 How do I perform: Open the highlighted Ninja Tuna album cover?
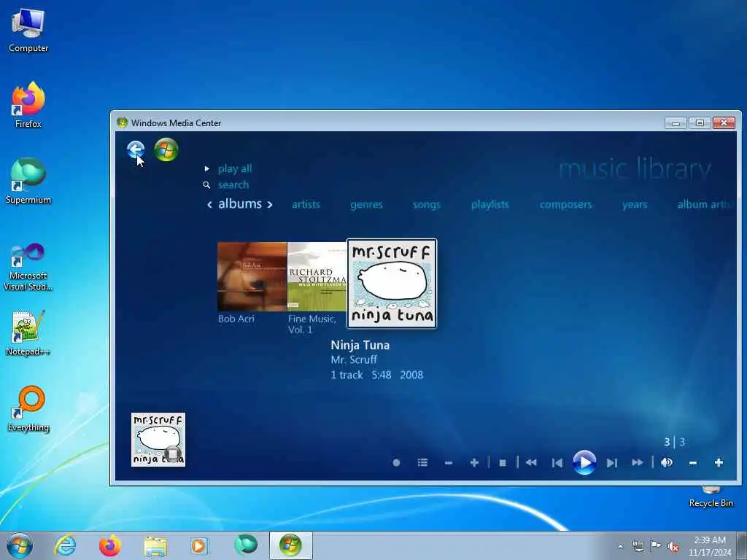tap(392, 284)
